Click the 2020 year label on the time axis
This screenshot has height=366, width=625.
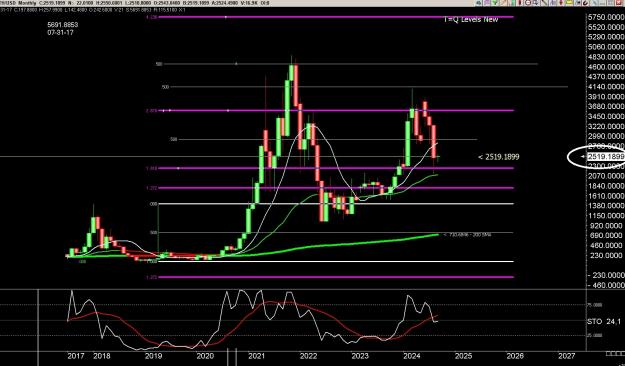(x=205, y=356)
